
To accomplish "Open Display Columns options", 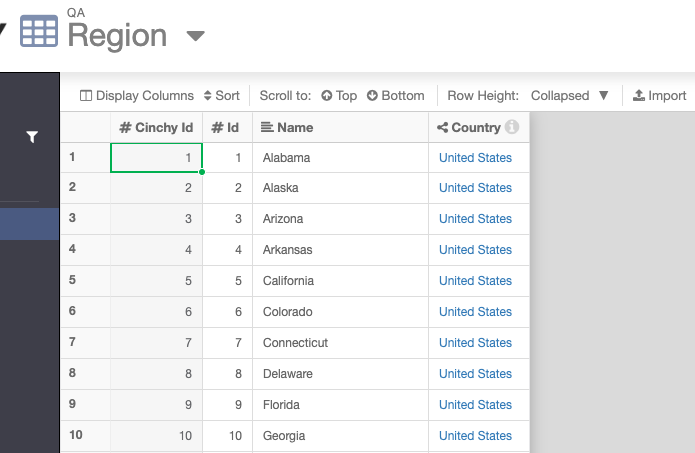I will tap(137, 95).
